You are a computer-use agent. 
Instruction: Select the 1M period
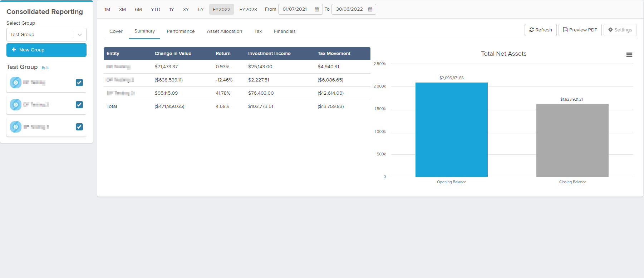pyautogui.click(x=107, y=9)
